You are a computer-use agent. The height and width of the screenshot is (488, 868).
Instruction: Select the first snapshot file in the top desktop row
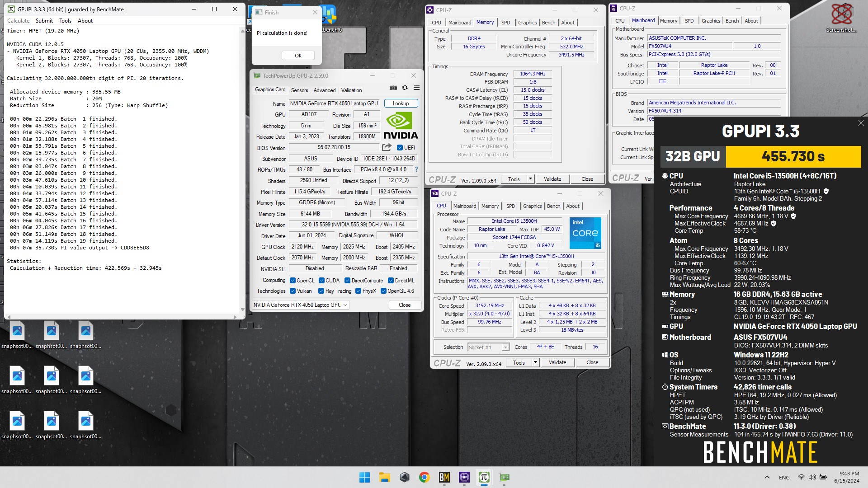[x=17, y=335]
